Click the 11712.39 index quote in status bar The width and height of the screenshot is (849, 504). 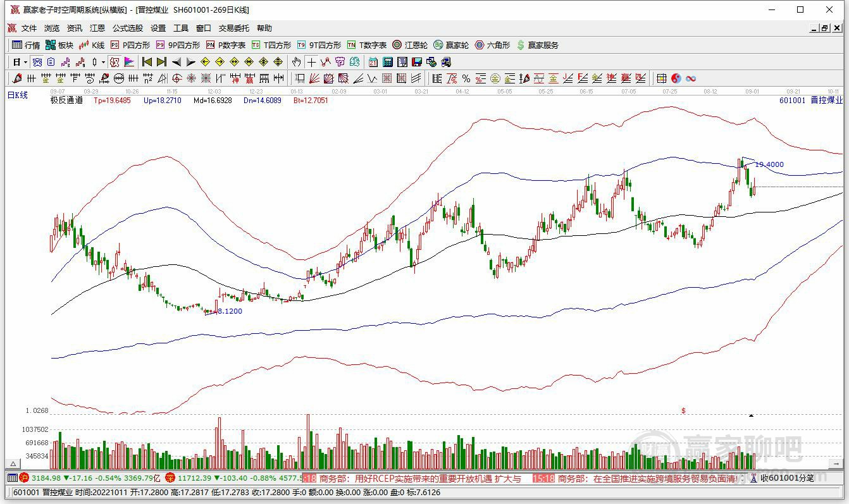194,479
